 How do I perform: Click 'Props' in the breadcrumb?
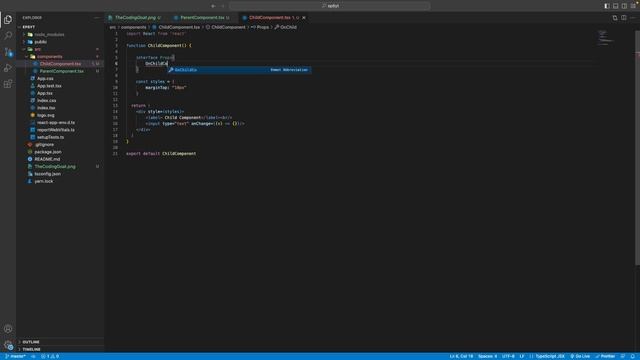click(x=262, y=27)
